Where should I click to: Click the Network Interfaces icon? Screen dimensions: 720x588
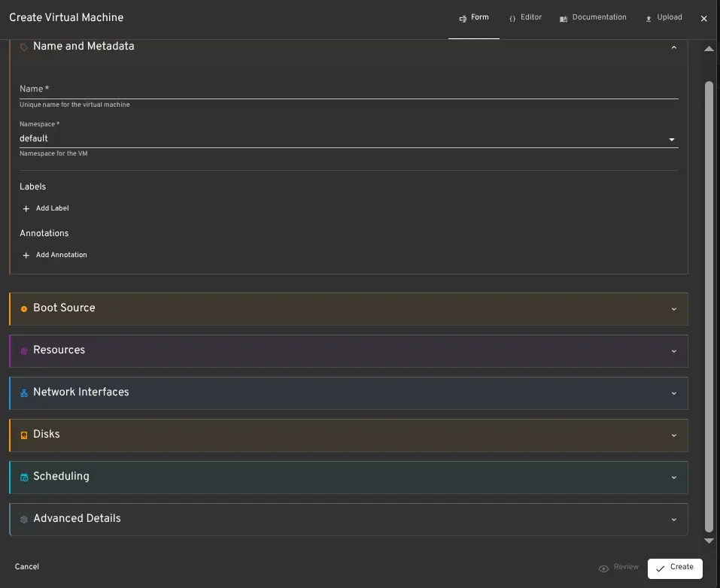click(x=24, y=393)
